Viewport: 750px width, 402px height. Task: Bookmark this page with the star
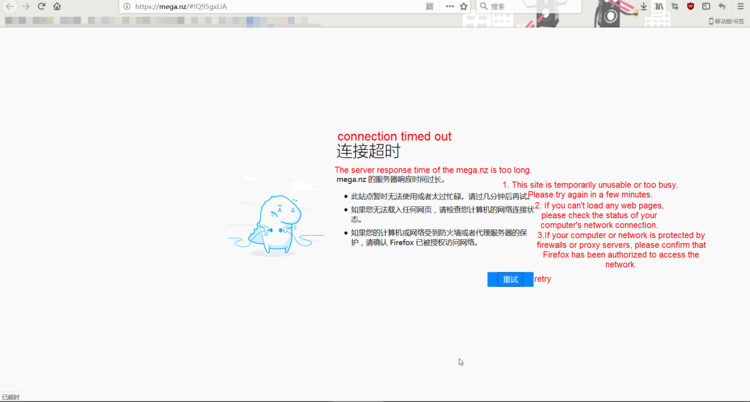[x=463, y=6]
